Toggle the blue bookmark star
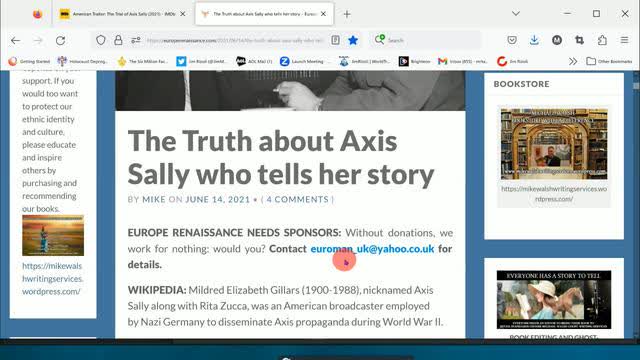The image size is (640, 360). pos(353,40)
